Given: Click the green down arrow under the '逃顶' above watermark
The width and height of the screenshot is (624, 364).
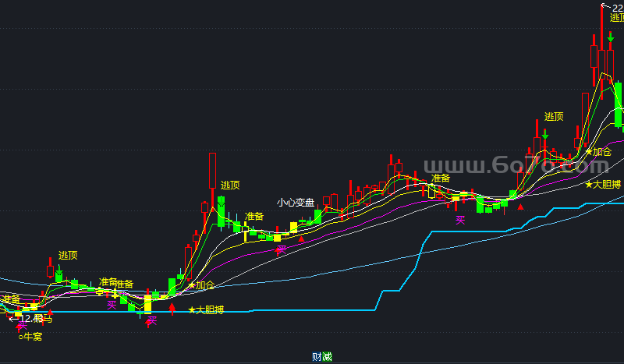Looking at the screenshot, I should [545, 135].
